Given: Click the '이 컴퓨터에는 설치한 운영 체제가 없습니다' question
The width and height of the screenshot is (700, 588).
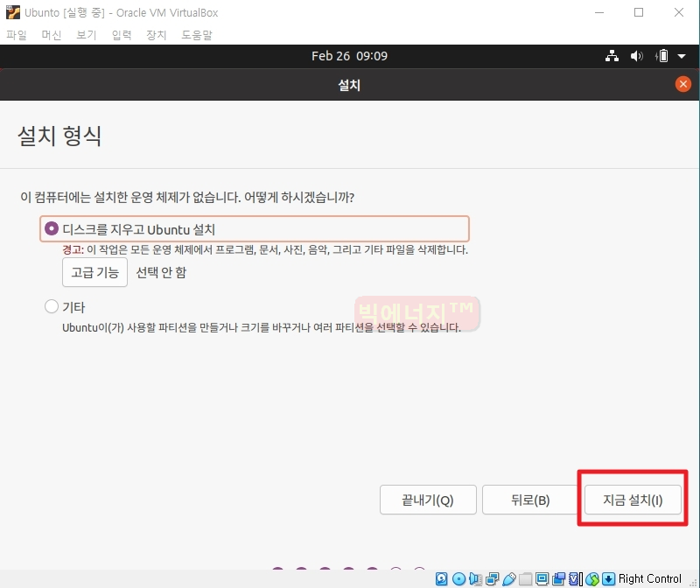Looking at the screenshot, I should [x=187, y=198].
